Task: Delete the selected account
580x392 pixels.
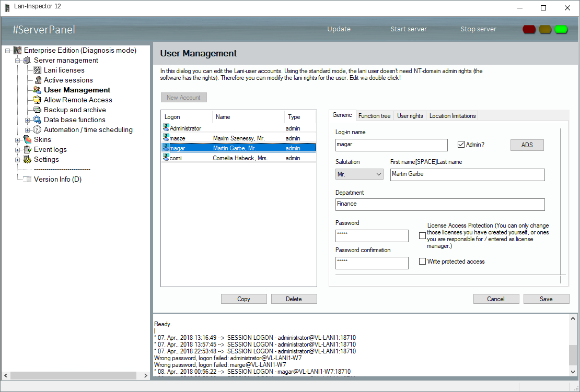Action: point(294,299)
